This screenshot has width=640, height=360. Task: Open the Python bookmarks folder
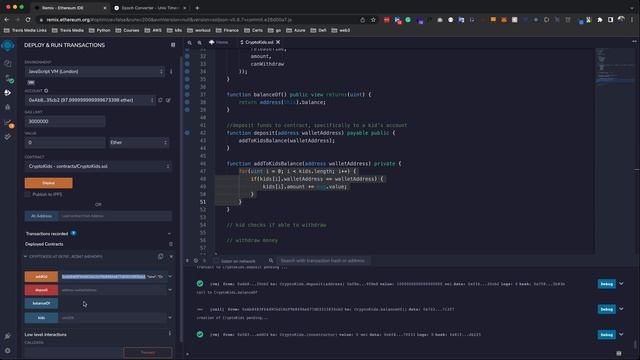[100, 30]
